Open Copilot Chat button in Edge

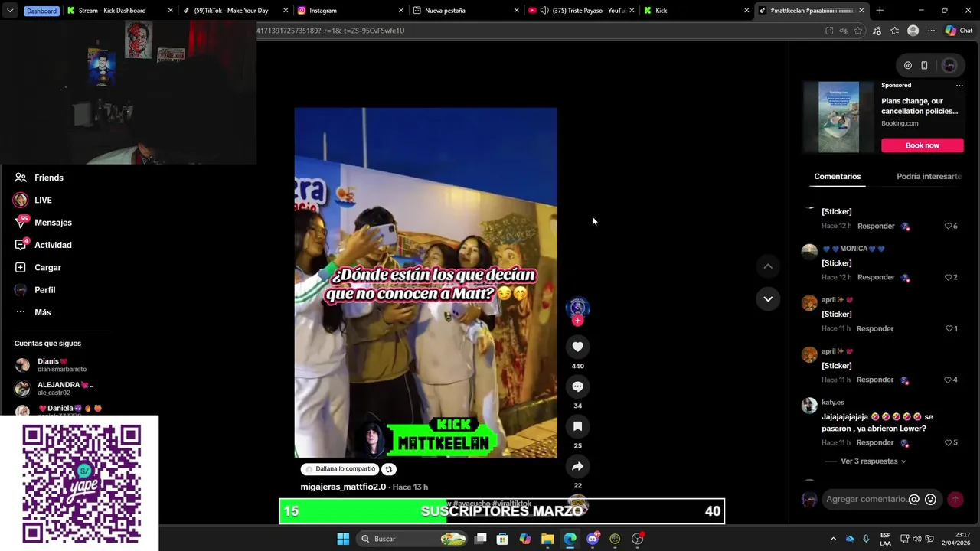pos(959,31)
